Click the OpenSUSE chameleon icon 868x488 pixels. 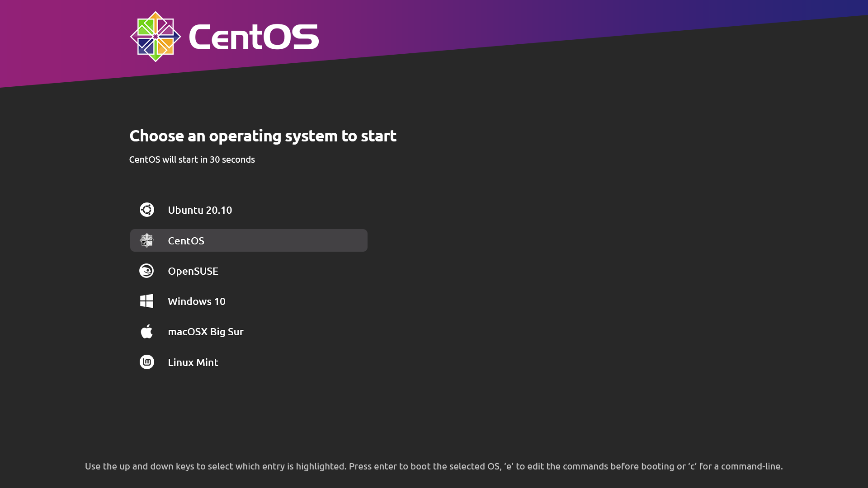146,271
